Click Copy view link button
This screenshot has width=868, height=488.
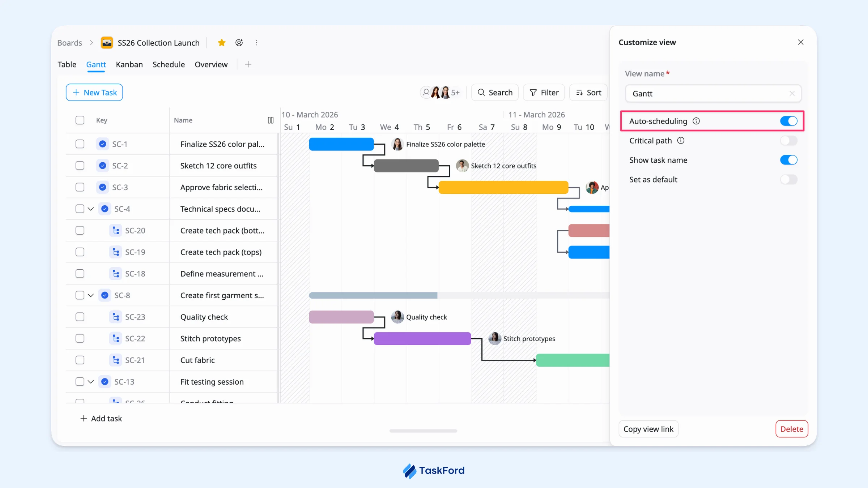click(648, 429)
